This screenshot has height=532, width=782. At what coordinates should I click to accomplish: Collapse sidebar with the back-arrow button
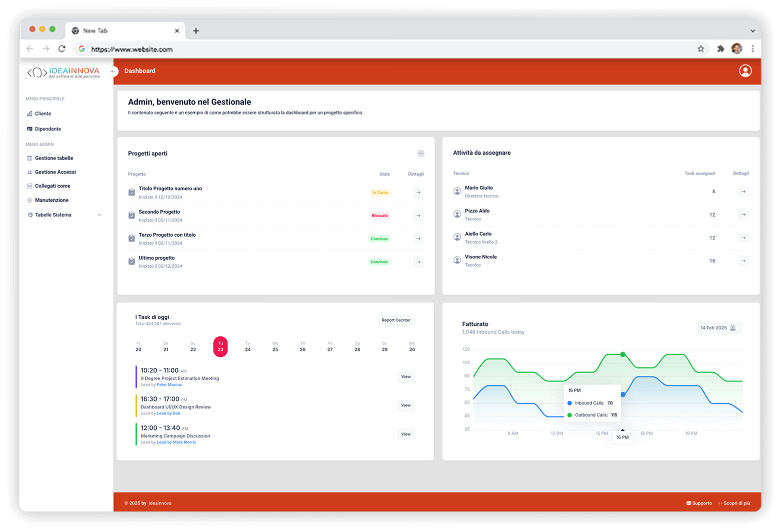(x=113, y=71)
